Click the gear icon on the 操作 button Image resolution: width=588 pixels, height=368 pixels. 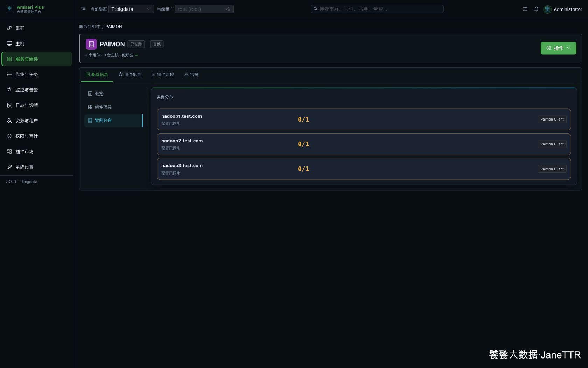click(549, 48)
